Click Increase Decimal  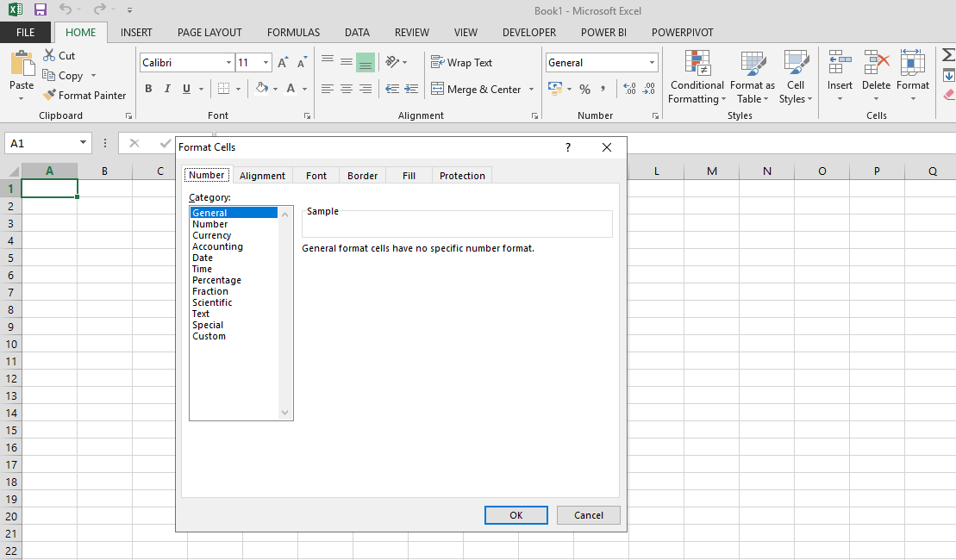click(630, 89)
